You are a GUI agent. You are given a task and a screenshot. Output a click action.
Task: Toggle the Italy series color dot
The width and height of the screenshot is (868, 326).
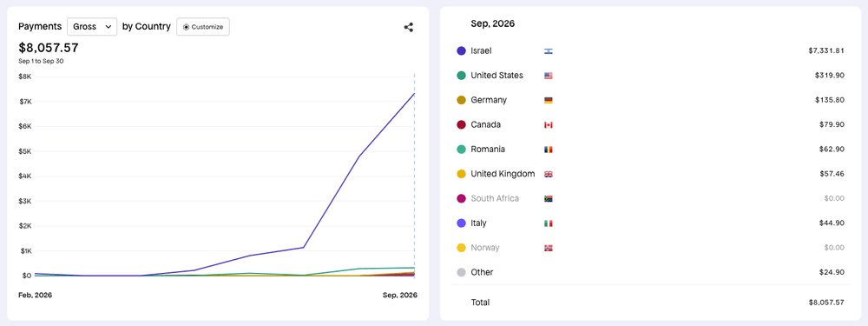pos(461,223)
